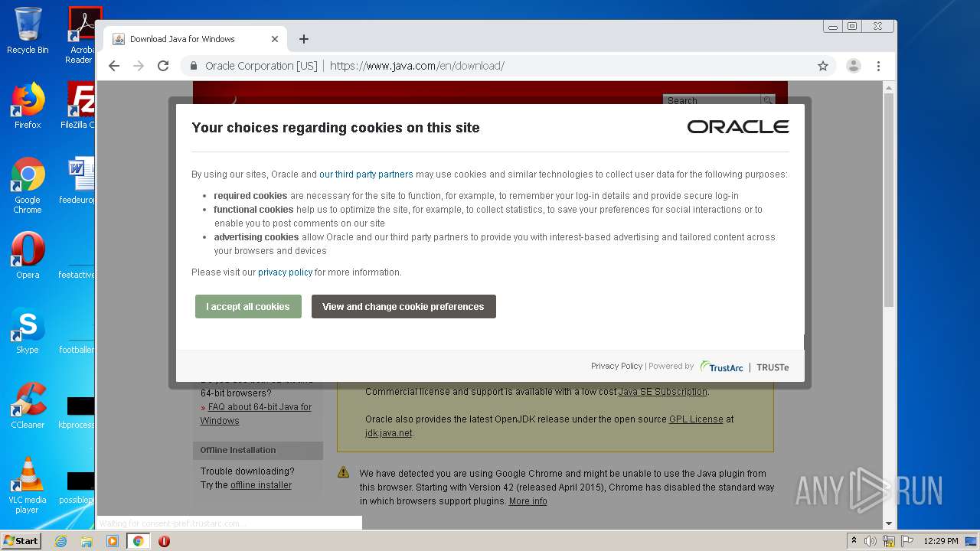
Task: Open the Chrome profile avatar
Action: pos(854,66)
